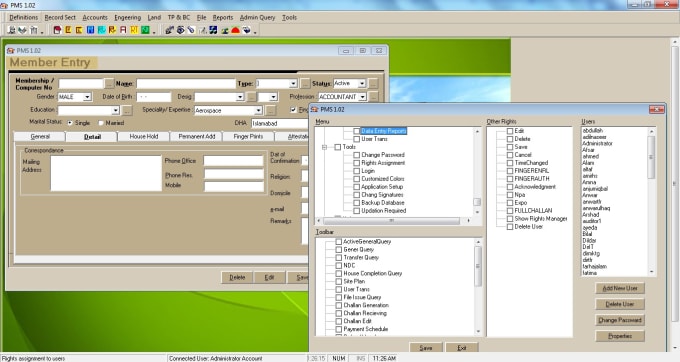This screenshot has height=362, width=680.
Task: Switch to the General tab
Action: (x=40, y=137)
